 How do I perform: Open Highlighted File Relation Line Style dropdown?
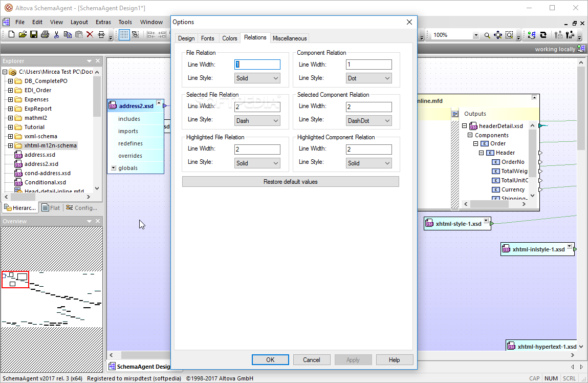point(257,163)
